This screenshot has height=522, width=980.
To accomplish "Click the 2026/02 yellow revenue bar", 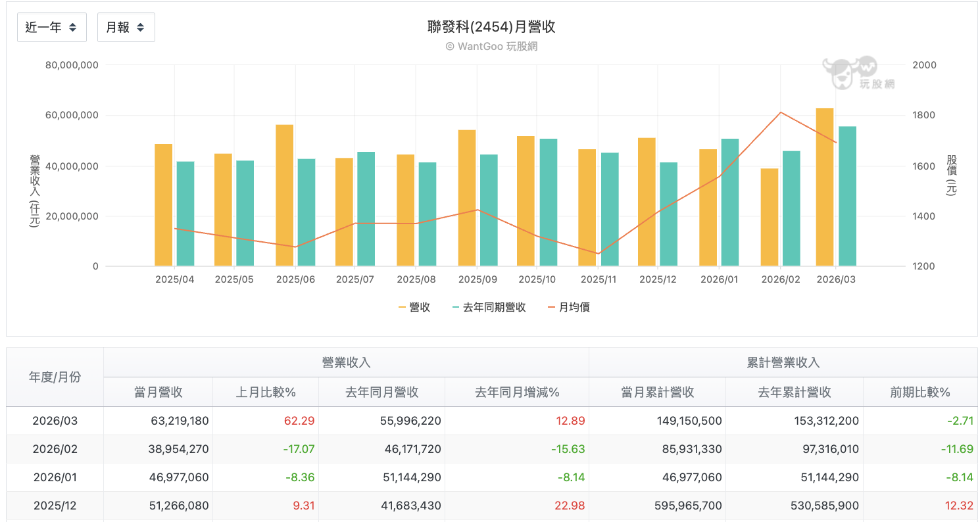I will (770, 218).
